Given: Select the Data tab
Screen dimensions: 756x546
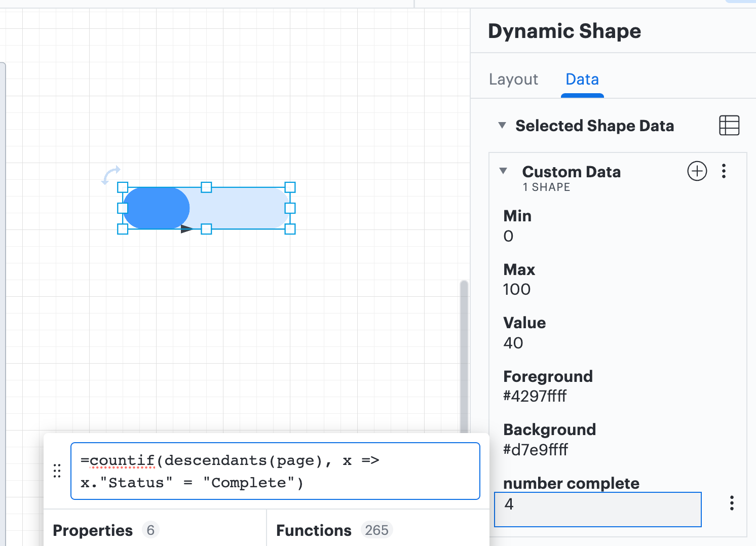Looking at the screenshot, I should (x=582, y=80).
